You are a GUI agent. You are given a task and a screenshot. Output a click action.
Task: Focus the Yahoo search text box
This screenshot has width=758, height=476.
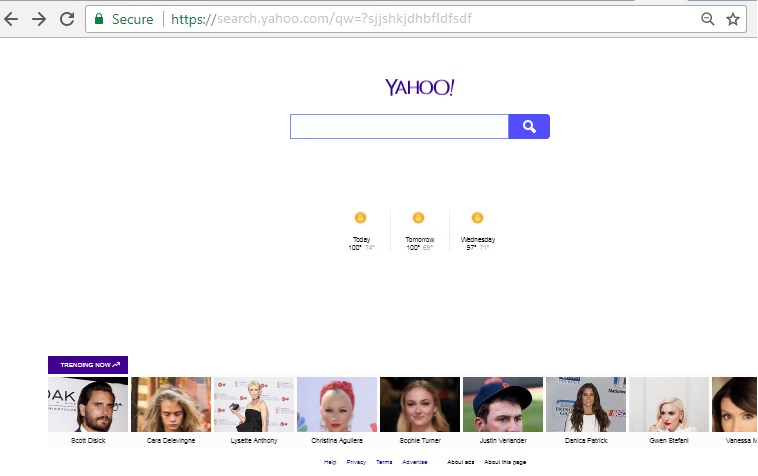[399, 127]
